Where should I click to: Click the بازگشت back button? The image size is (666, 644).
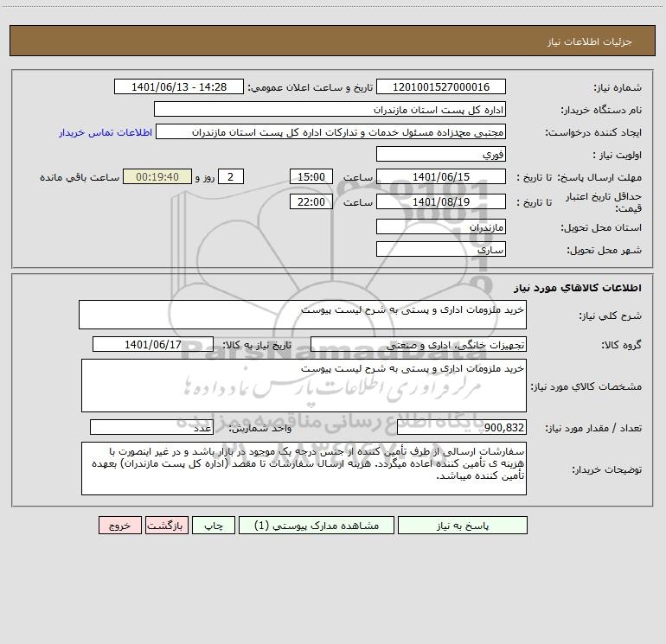click(x=167, y=526)
